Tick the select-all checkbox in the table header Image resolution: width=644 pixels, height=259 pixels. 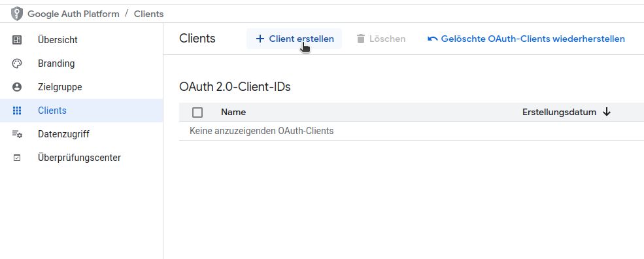(x=197, y=112)
